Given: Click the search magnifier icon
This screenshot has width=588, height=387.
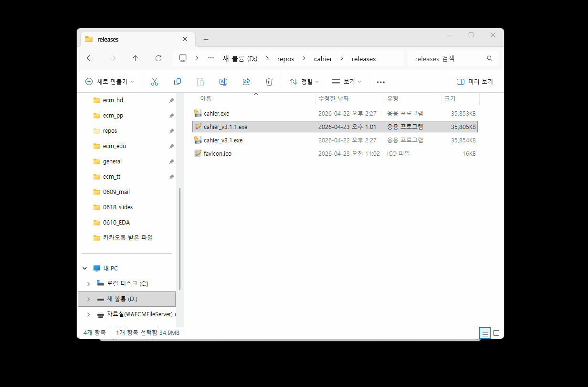Looking at the screenshot, I should (x=490, y=58).
